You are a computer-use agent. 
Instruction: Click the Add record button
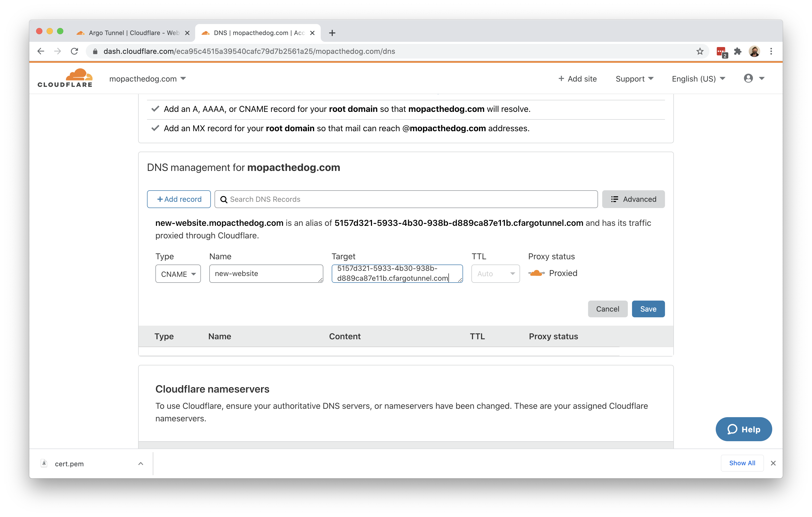[x=179, y=199]
